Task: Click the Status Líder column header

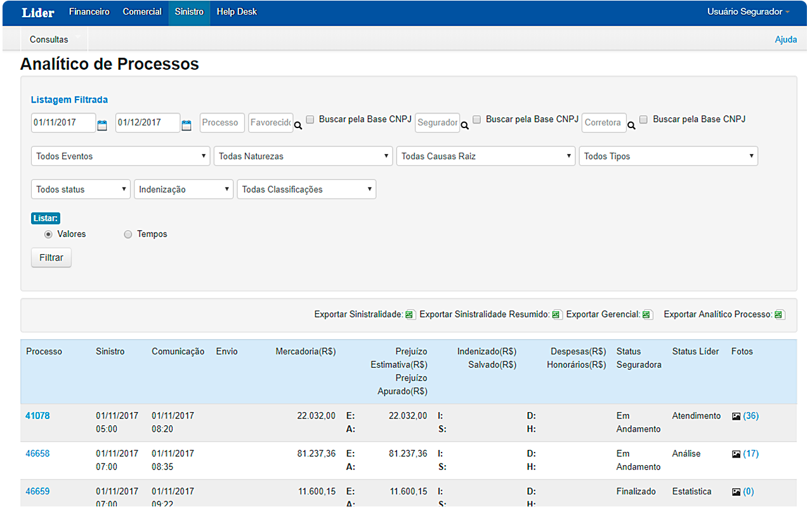Action: point(696,351)
